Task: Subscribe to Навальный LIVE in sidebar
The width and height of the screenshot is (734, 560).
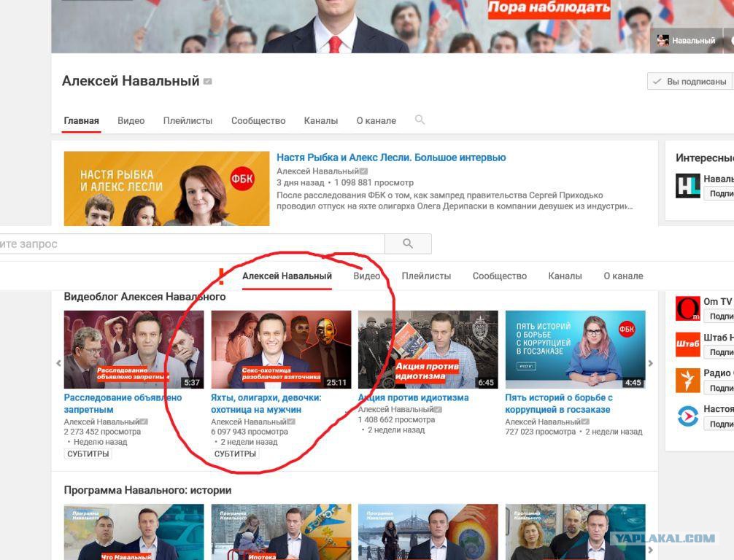Action: click(719, 194)
